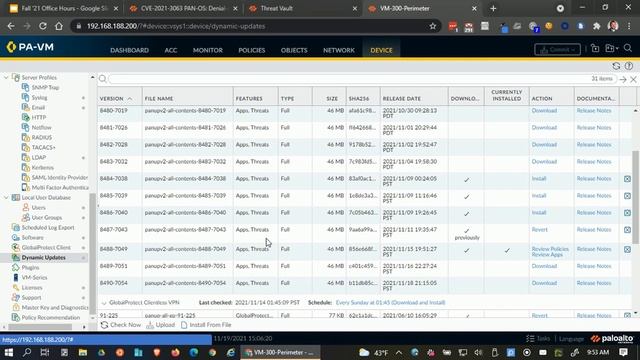Image resolution: width=640 pixels, height=360 pixels.
Task: Click the Dynamic Updates icon
Action: point(16,258)
